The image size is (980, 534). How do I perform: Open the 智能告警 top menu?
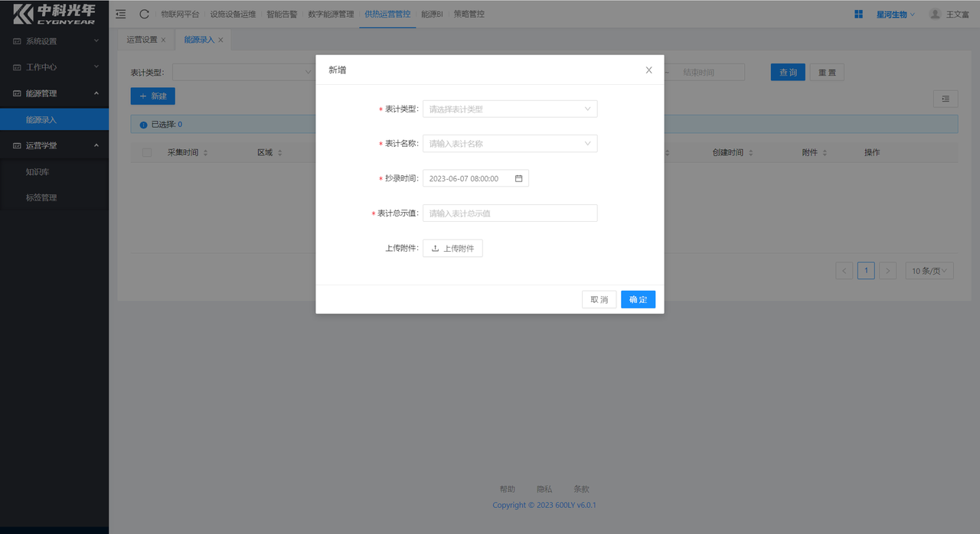[x=282, y=14]
